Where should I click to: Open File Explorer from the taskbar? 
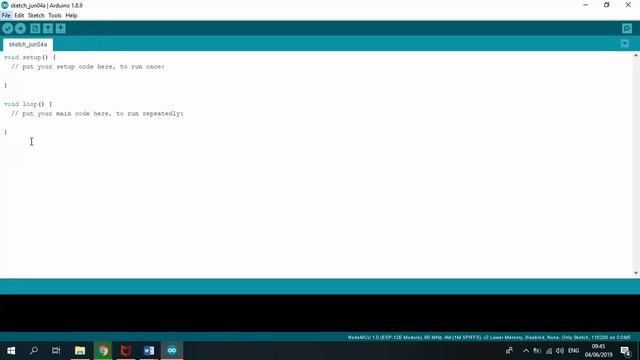pos(80,351)
